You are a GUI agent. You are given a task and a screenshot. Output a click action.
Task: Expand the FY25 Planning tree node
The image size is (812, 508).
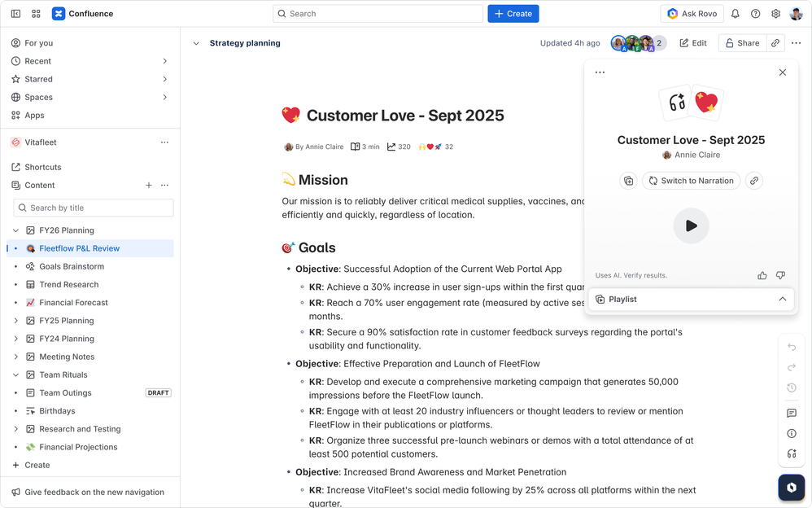pos(15,321)
